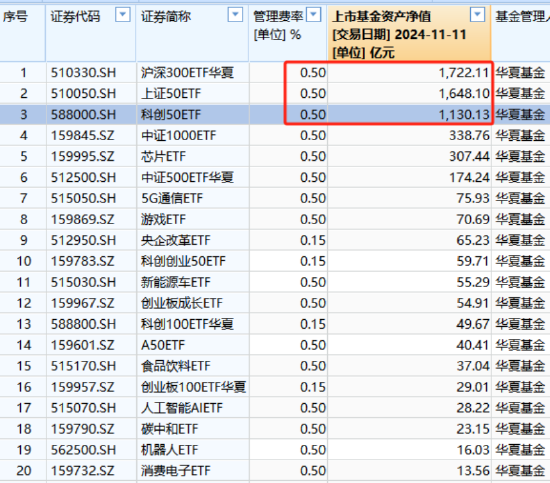550x483 pixels.
Task: Click fund name 中证1000ETF
Action: pos(179,135)
